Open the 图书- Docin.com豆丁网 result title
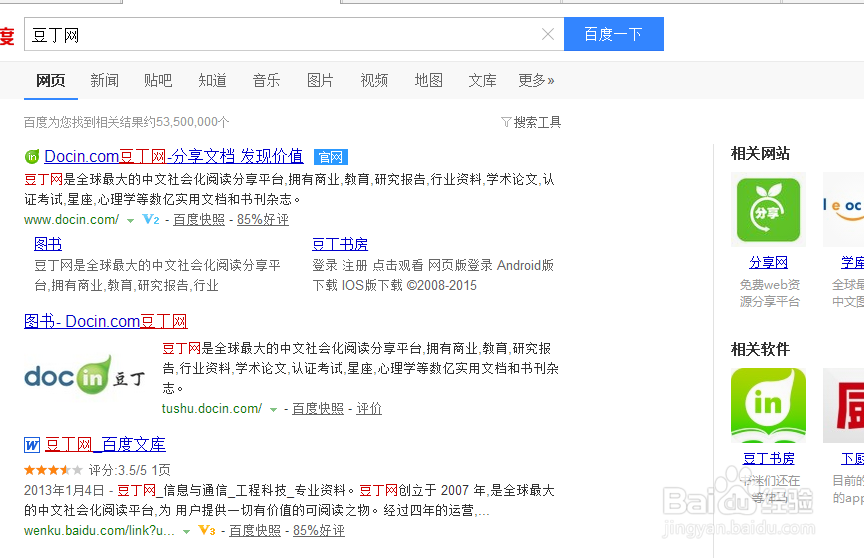 (106, 321)
